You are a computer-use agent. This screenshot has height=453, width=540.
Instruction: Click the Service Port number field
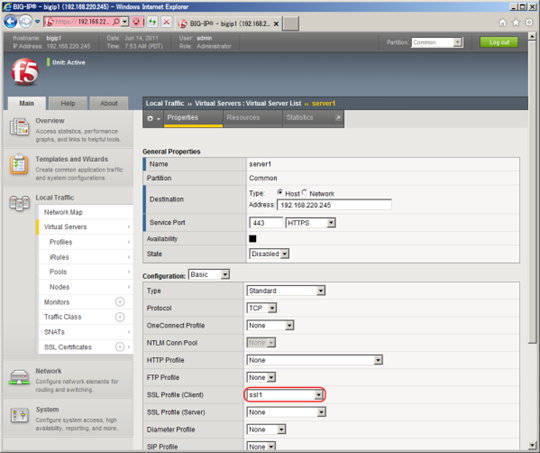pyautogui.click(x=266, y=223)
